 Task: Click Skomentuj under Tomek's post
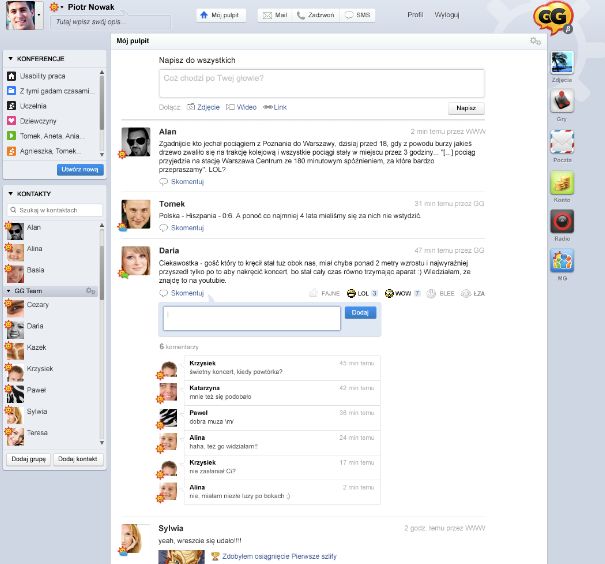click(182, 228)
